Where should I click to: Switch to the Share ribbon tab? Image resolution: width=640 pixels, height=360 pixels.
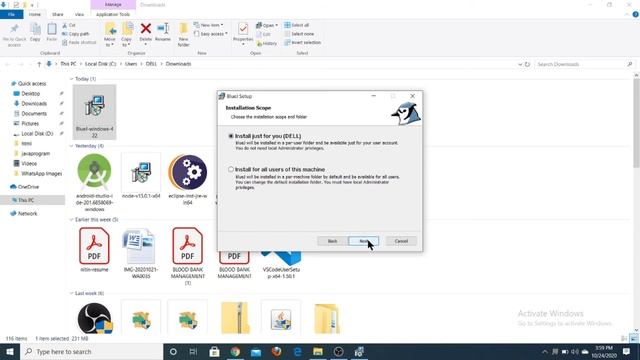pos(58,14)
